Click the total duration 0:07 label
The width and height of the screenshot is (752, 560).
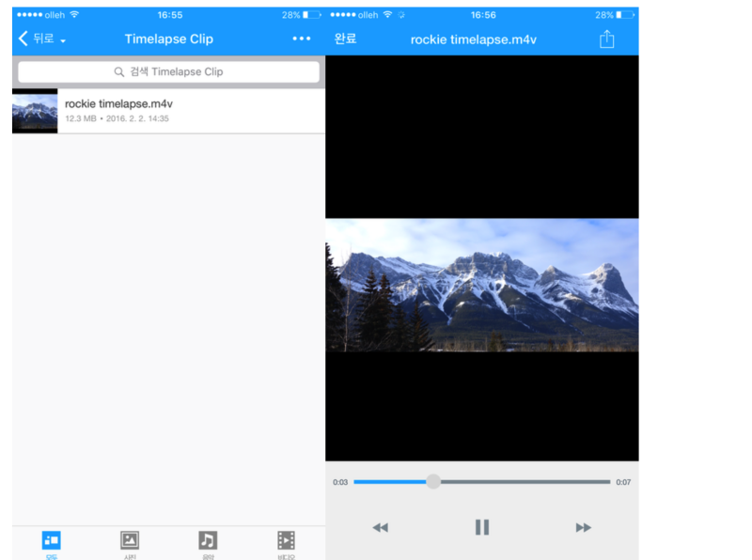[x=623, y=482]
